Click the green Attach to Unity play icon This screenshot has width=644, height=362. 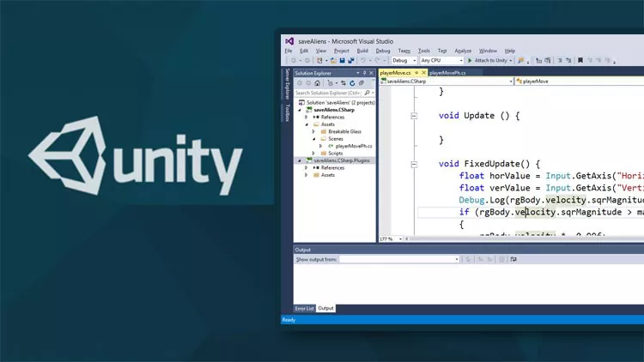[x=470, y=61]
